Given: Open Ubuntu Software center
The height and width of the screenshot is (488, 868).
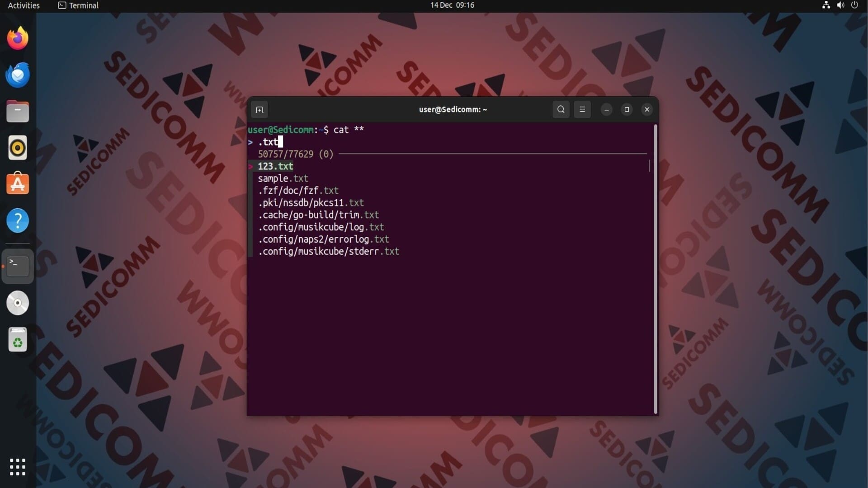Looking at the screenshot, I should pos(18,184).
